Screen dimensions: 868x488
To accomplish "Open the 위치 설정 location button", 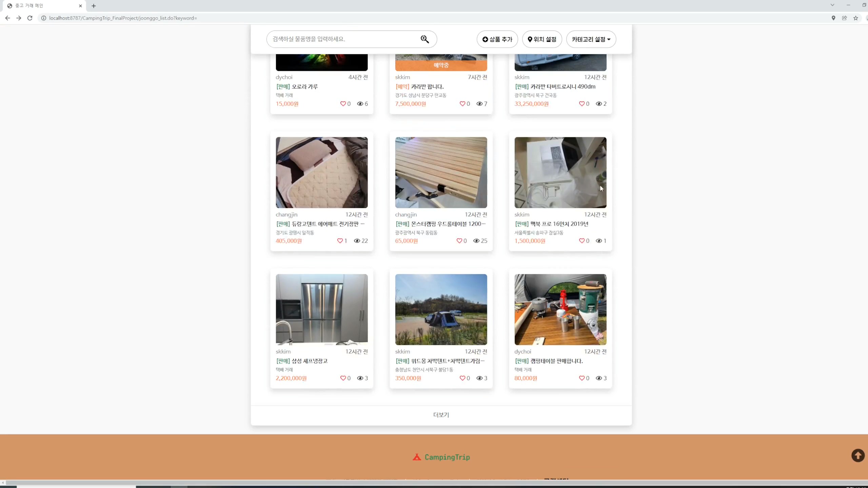I will point(542,39).
